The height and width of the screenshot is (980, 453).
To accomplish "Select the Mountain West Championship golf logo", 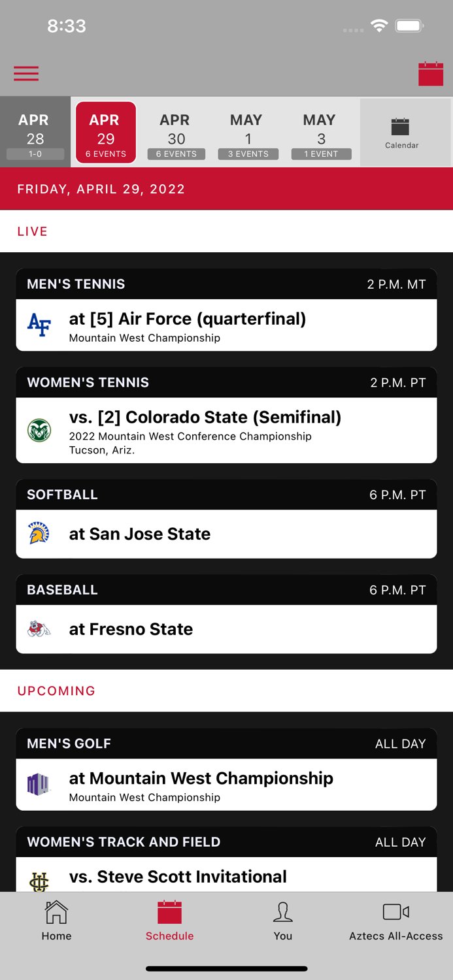I will pyautogui.click(x=39, y=784).
